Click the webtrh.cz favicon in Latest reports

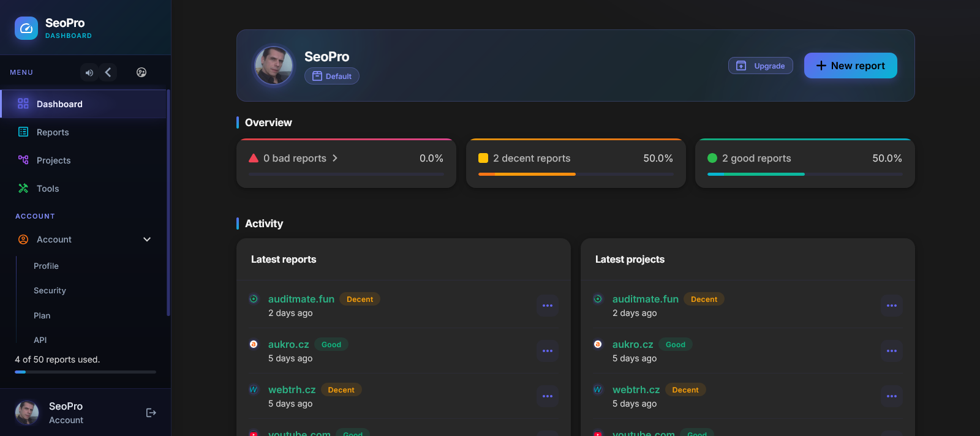254,389
